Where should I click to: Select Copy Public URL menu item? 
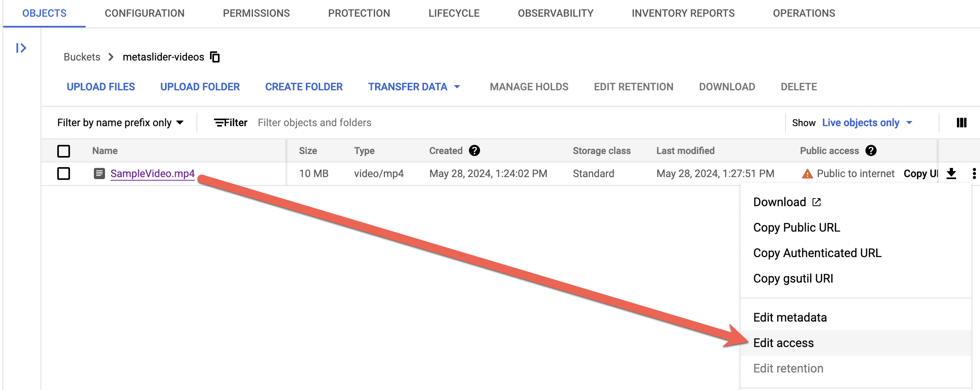tap(797, 228)
